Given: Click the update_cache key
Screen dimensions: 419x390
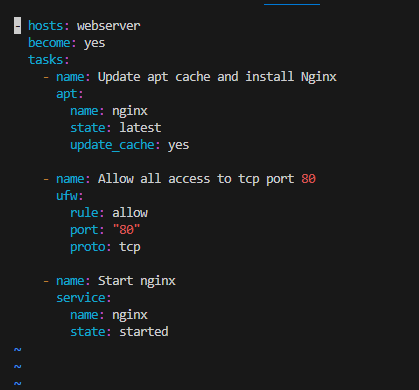Looking at the screenshot, I should pos(112,145).
